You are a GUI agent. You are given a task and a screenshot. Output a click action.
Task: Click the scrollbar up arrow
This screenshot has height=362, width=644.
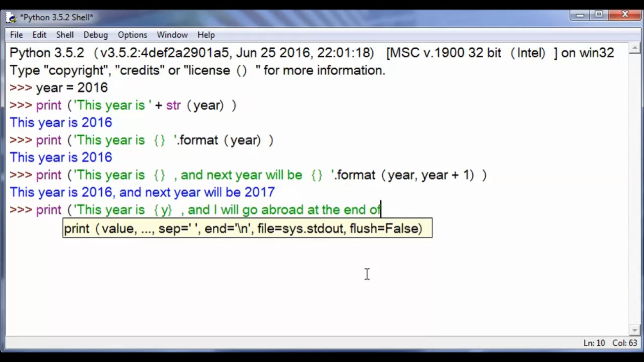tap(635, 48)
